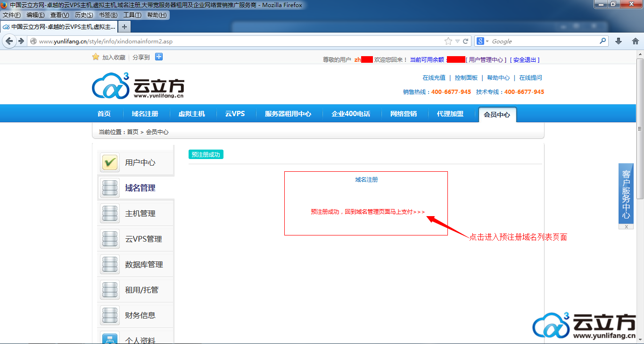Click the 安全退出 logout link
Viewport: 644px width, 344px height.
pyautogui.click(x=524, y=60)
